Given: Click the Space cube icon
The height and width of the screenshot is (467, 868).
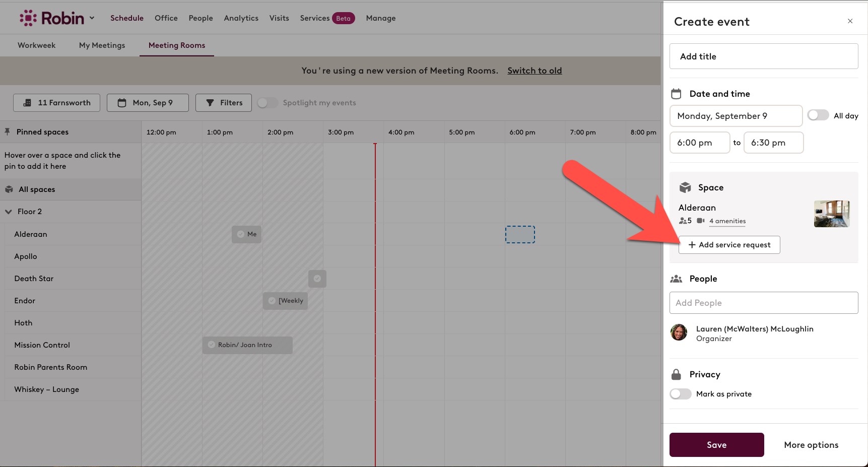Looking at the screenshot, I should (x=685, y=187).
